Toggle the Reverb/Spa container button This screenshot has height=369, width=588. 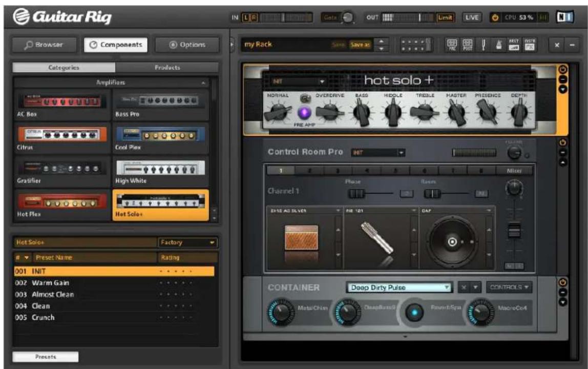point(414,312)
